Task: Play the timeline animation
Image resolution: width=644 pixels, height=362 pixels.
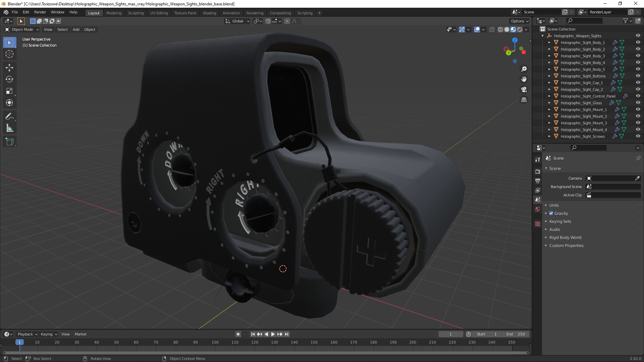Action: click(273, 334)
